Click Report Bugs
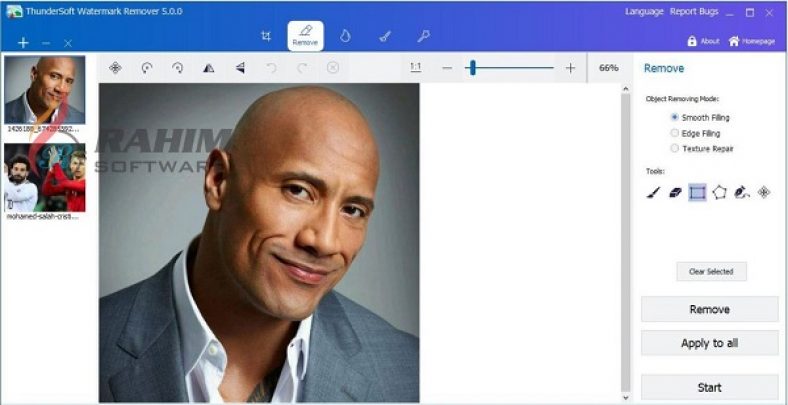This screenshot has width=788, height=405. click(694, 12)
